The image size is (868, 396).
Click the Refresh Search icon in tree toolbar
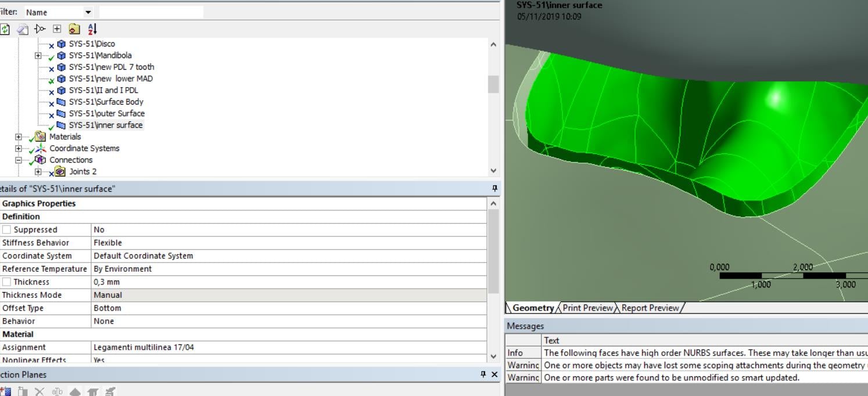(x=5, y=28)
